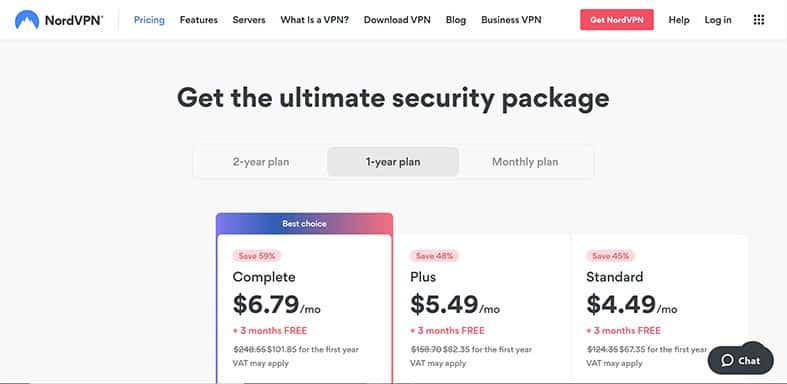787x384 pixels.
Task: Switch to the Monthly plan tab
Action: tap(525, 162)
